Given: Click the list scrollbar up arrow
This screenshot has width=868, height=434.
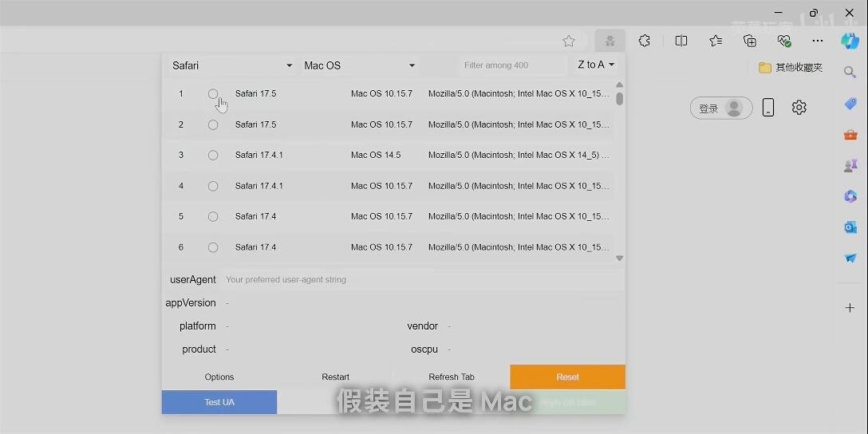Looking at the screenshot, I should click(x=619, y=85).
